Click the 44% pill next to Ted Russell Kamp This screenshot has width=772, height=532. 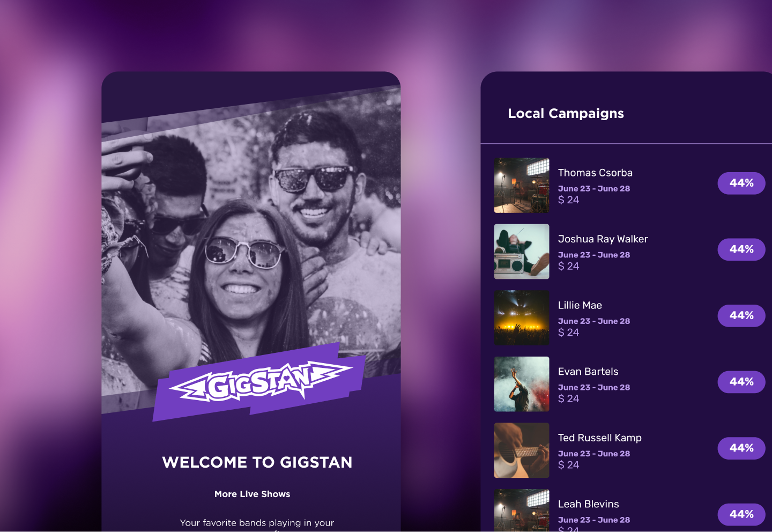click(x=741, y=448)
